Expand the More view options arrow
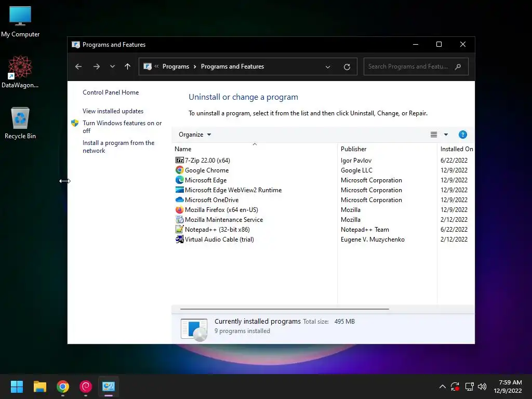The image size is (532, 399). coord(446,135)
